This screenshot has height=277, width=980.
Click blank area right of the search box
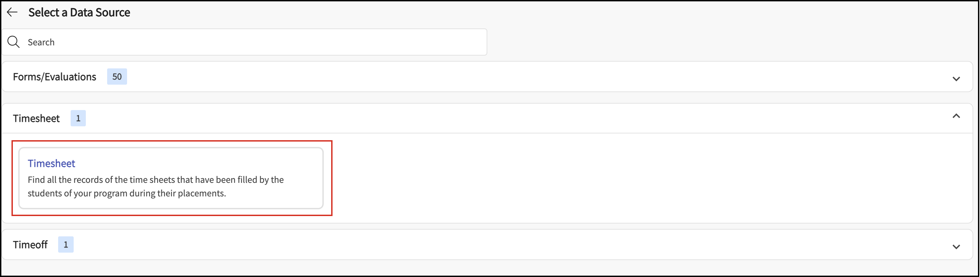coord(723,42)
